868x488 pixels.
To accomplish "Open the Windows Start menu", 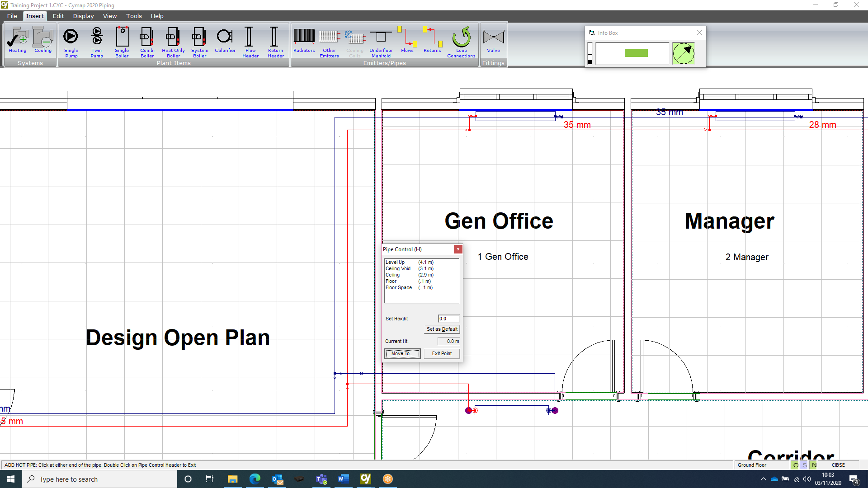I will 11,479.
